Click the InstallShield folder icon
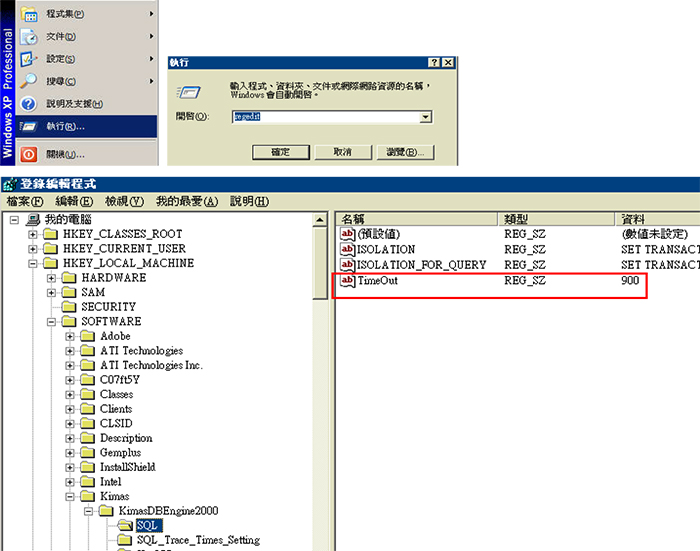The width and height of the screenshot is (700, 551). click(x=88, y=468)
